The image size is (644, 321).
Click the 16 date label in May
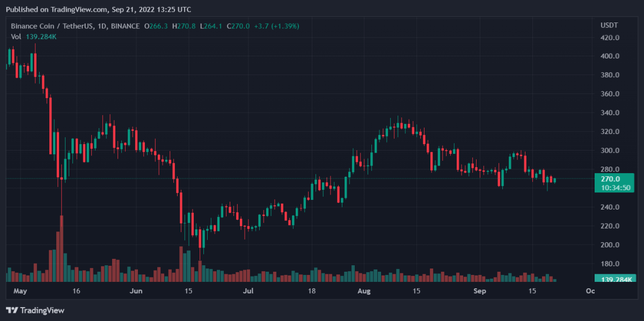click(x=76, y=291)
